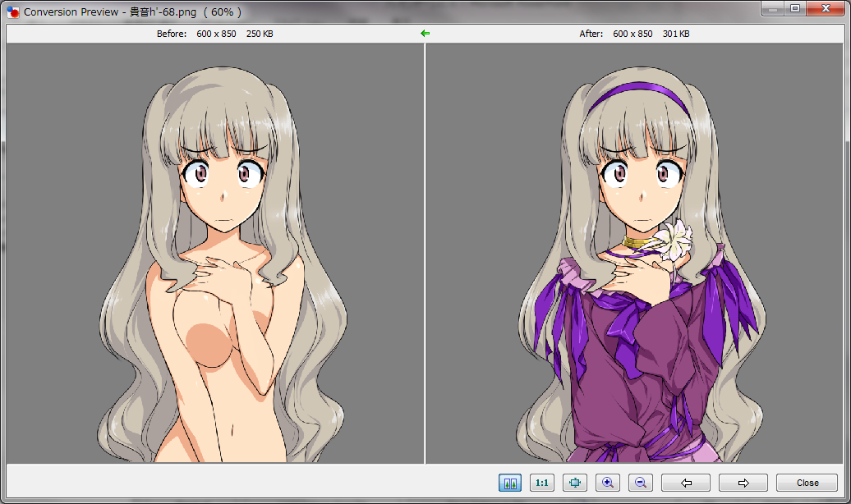Click the app icon in title bar
This screenshot has width=851, height=504.
13,11
